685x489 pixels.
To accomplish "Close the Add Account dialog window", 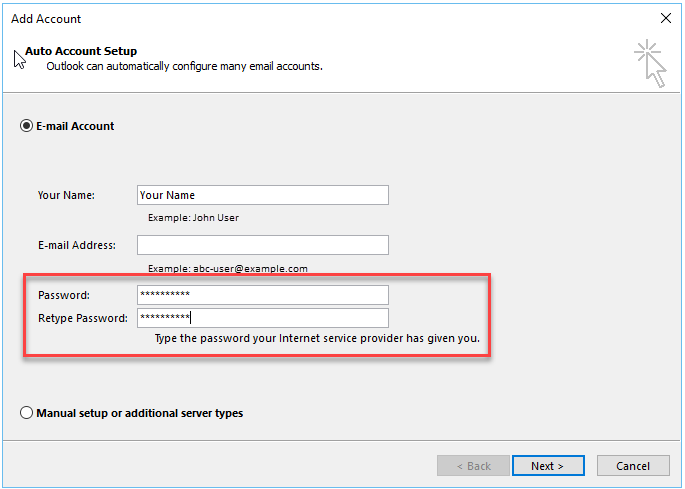I will [x=666, y=18].
